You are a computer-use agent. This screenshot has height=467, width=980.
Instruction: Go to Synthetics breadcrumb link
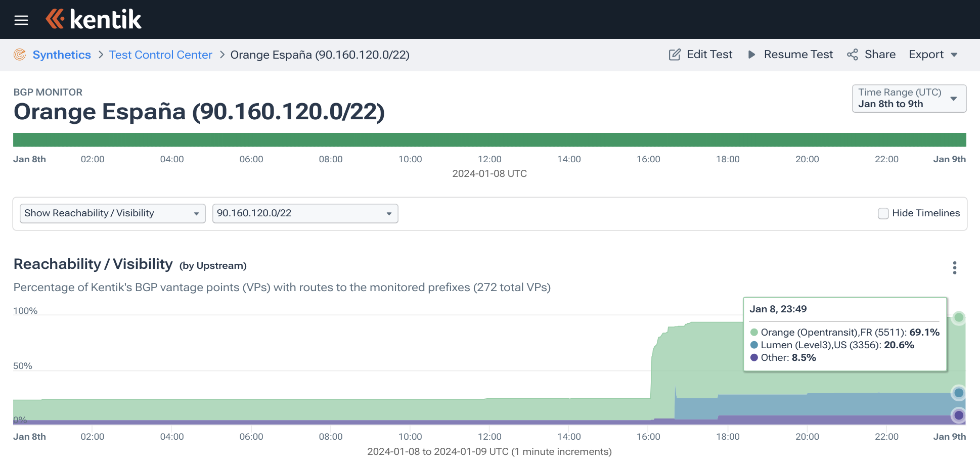click(62, 55)
